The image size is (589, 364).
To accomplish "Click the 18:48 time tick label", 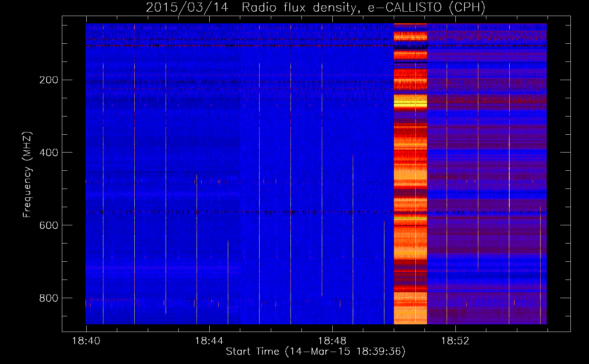I will (x=332, y=341).
